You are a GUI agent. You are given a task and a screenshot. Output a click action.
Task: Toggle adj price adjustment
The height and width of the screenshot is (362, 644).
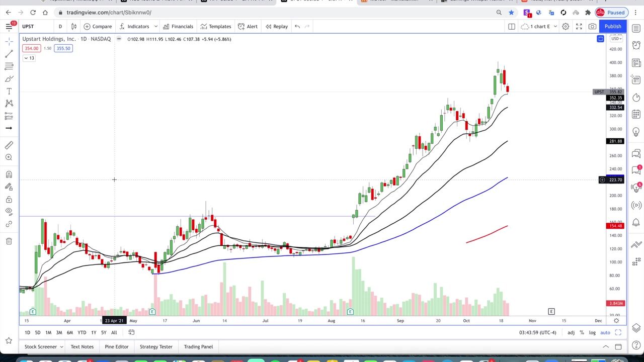(x=571, y=332)
